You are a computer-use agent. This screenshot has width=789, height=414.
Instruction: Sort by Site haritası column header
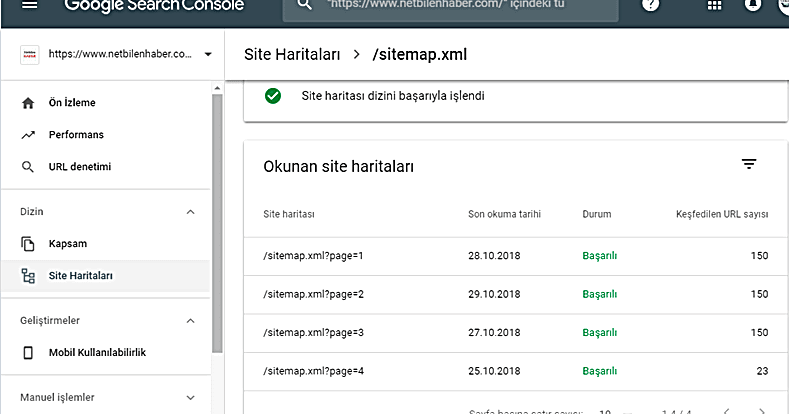click(289, 214)
